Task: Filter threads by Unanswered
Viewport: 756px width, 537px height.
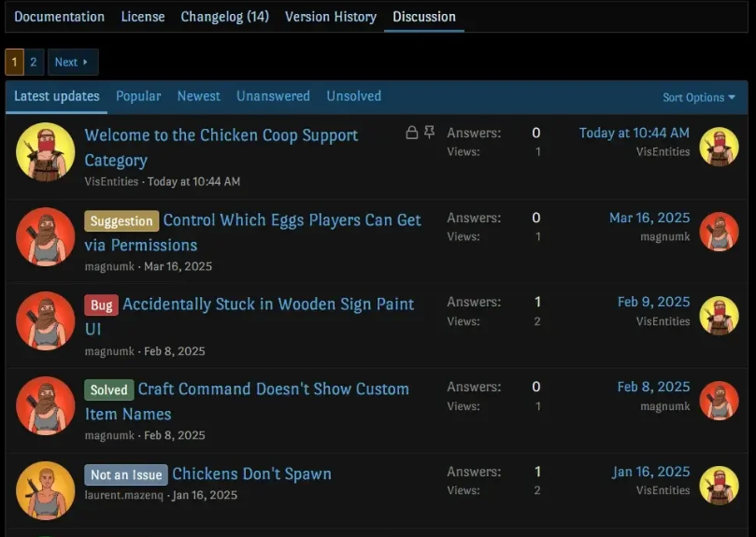Action: coord(273,96)
